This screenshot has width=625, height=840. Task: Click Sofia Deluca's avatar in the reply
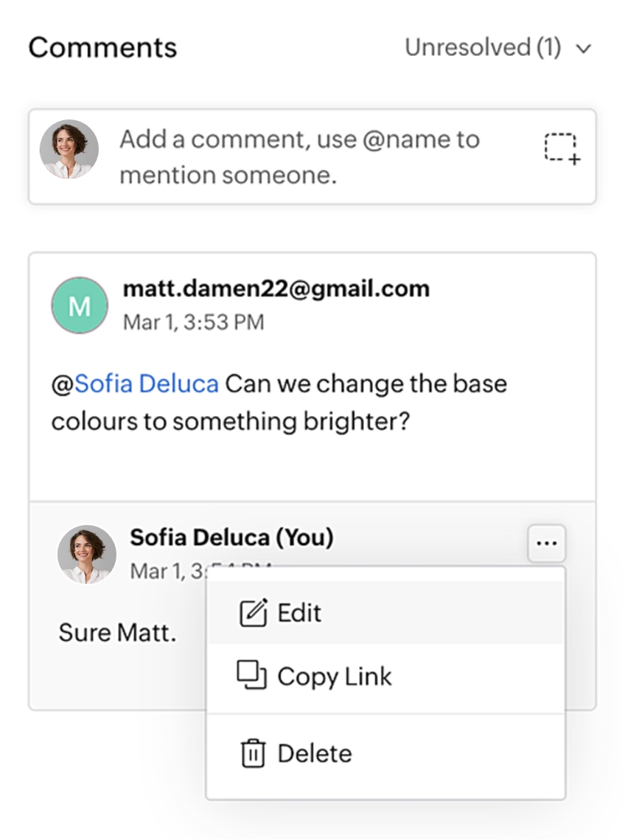87,555
